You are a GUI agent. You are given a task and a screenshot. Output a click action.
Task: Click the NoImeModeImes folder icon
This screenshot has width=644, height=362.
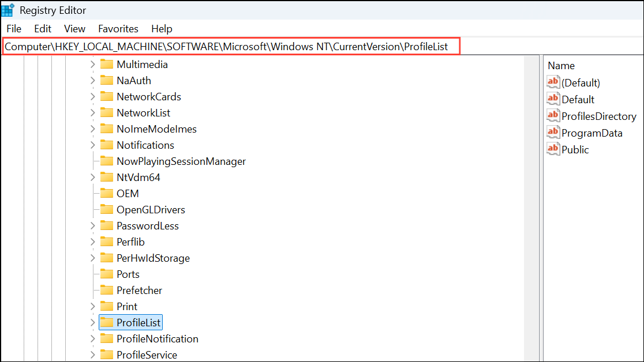[x=107, y=129]
